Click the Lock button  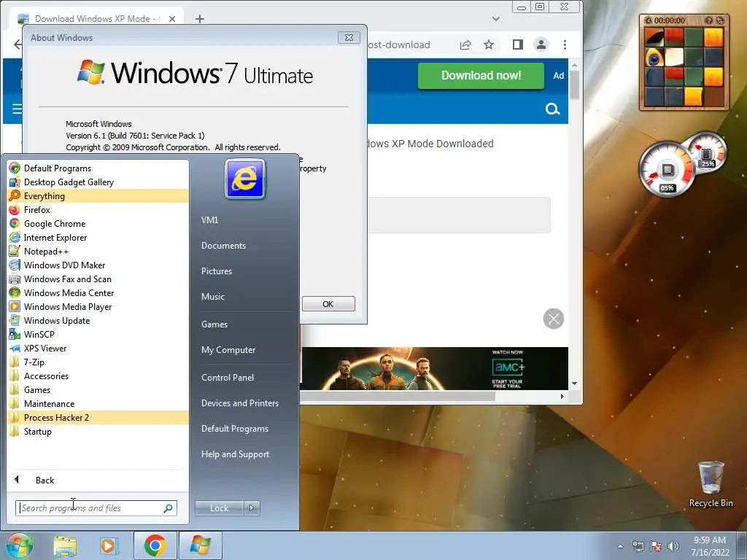(x=219, y=508)
